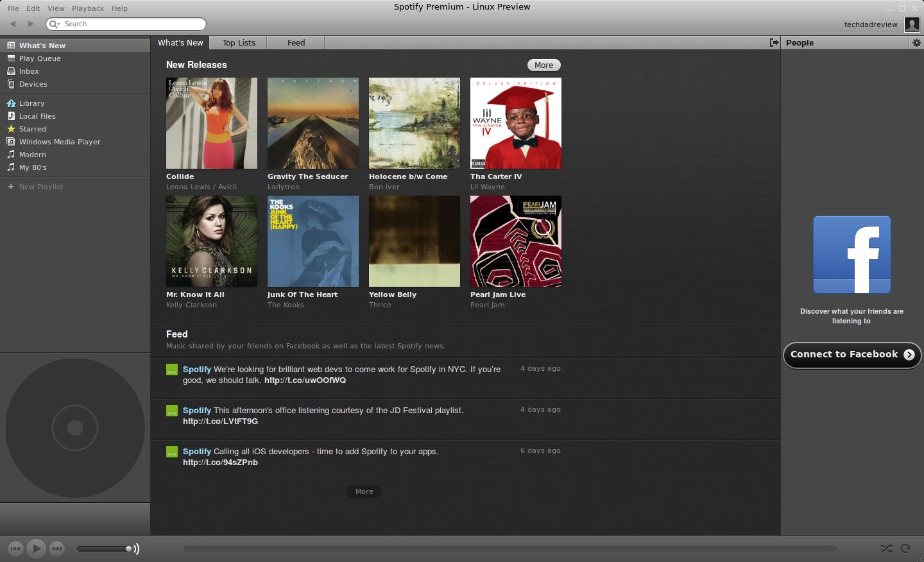This screenshot has height=562, width=924.
Task: Open Holocene b/w Come album cover
Action: click(415, 123)
